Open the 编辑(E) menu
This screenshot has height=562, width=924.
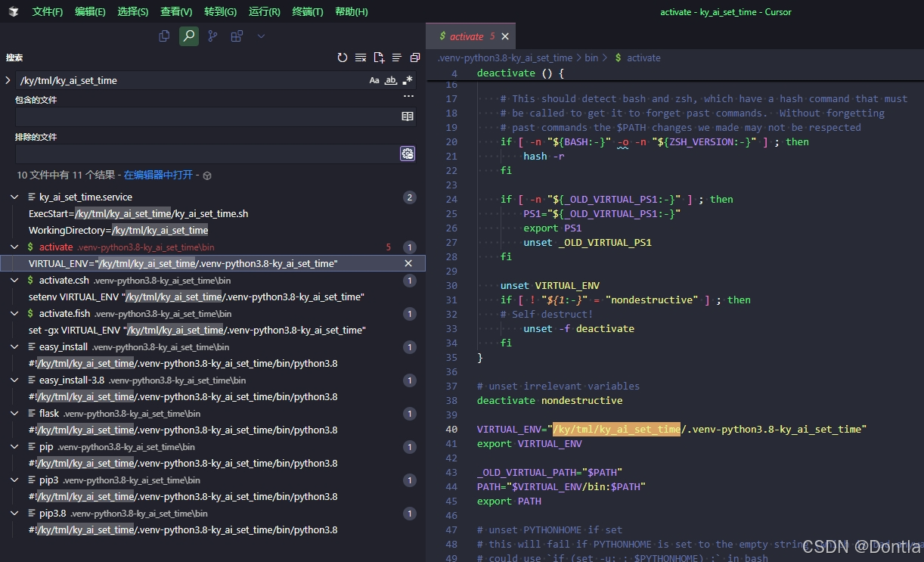(91, 11)
